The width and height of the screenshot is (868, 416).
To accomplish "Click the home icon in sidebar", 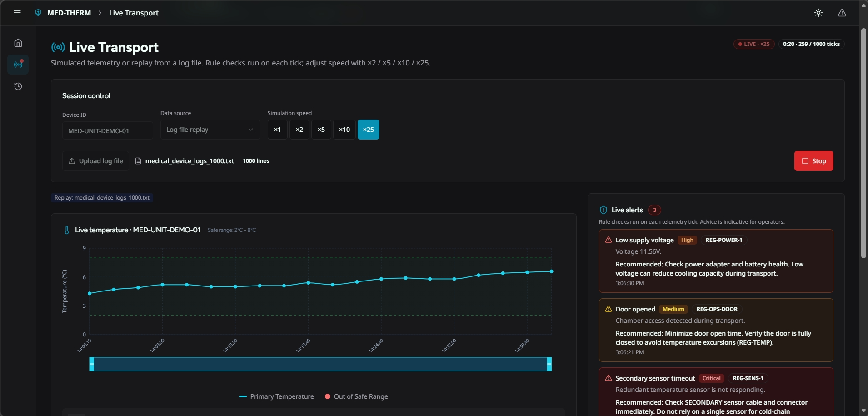I will [18, 43].
